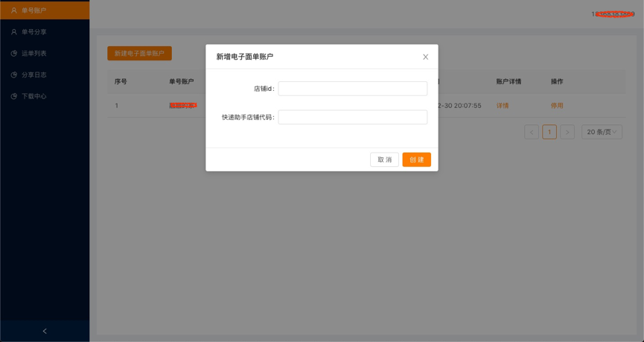Image resolution: width=644 pixels, height=342 pixels.
Task: Click the pie chart icon beside 下载中心
Action: click(13, 96)
